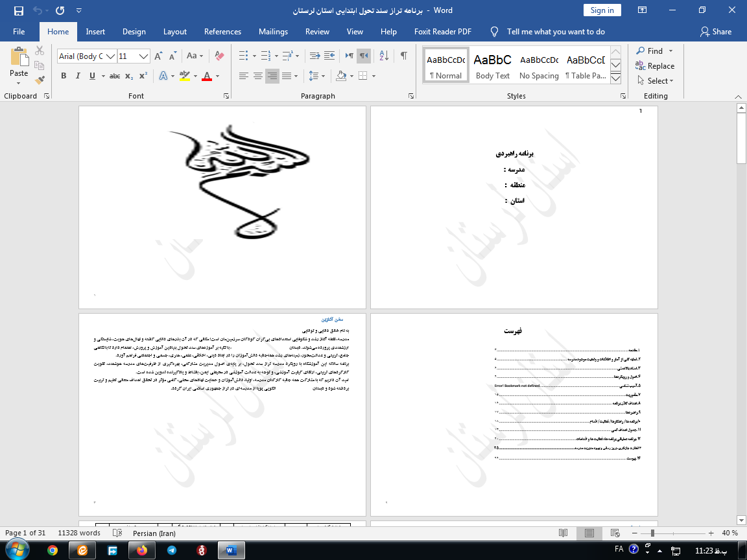Expand the font size dropdown

coord(144,56)
